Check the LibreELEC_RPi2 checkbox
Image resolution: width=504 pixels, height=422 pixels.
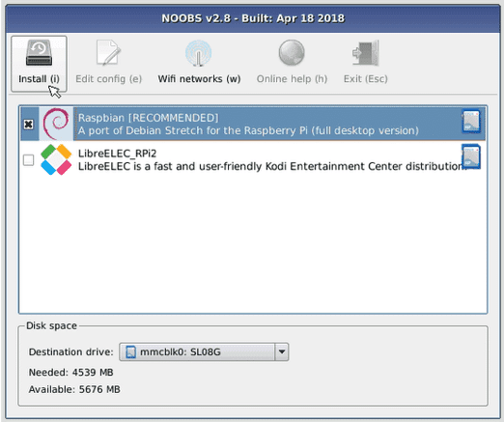pyautogui.click(x=29, y=159)
